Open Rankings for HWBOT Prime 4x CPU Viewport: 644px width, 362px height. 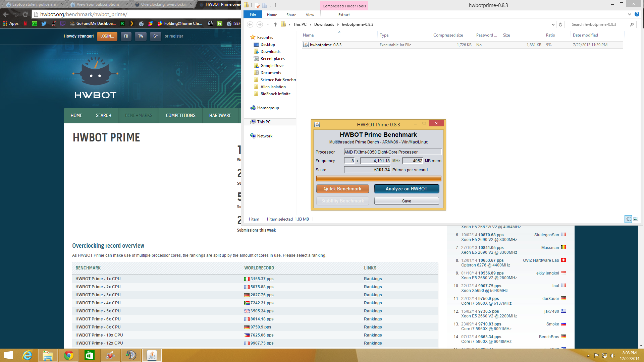373,303
